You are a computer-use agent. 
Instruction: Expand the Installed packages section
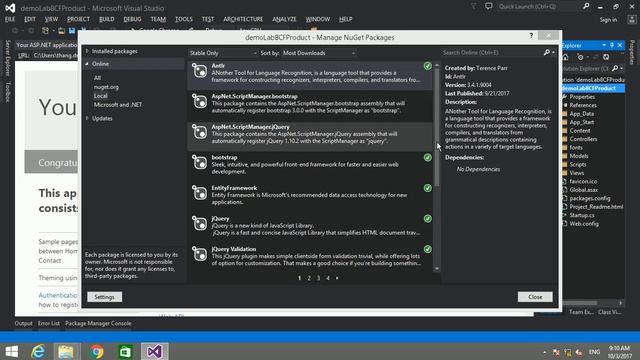tap(87, 51)
